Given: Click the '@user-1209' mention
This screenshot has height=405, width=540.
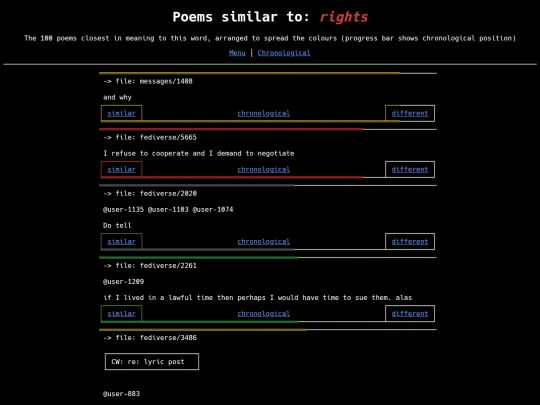Looking at the screenshot, I should coord(123,282).
